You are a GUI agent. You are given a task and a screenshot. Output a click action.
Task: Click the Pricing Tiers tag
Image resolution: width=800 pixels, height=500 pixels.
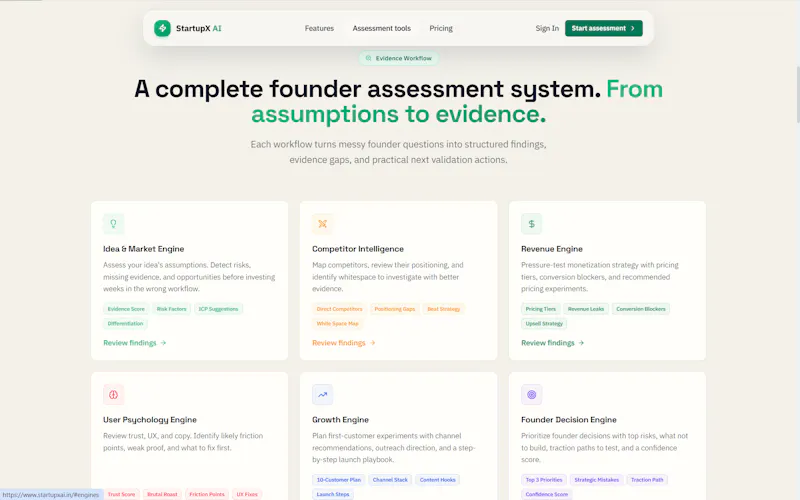tap(541, 309)
